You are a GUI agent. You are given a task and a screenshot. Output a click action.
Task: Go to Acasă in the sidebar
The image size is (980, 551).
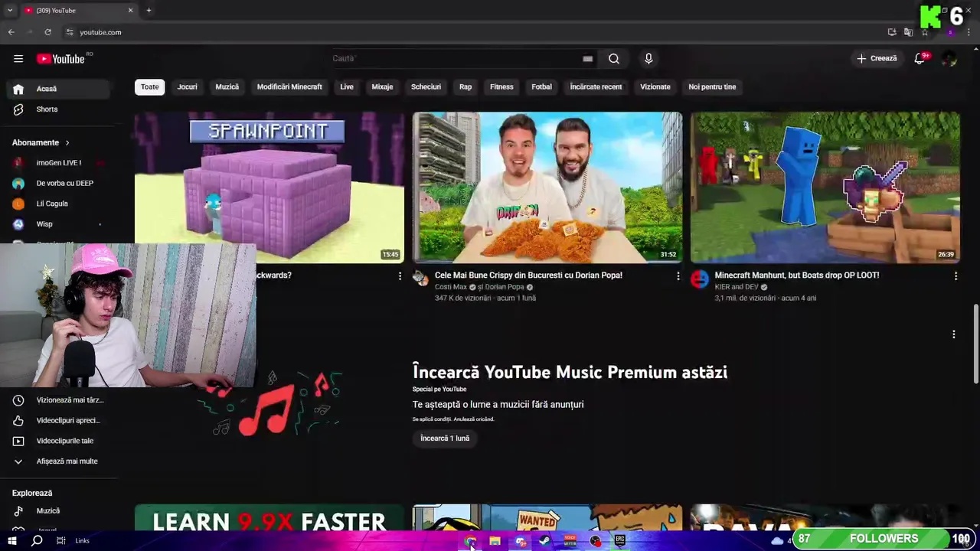(59, 89)
